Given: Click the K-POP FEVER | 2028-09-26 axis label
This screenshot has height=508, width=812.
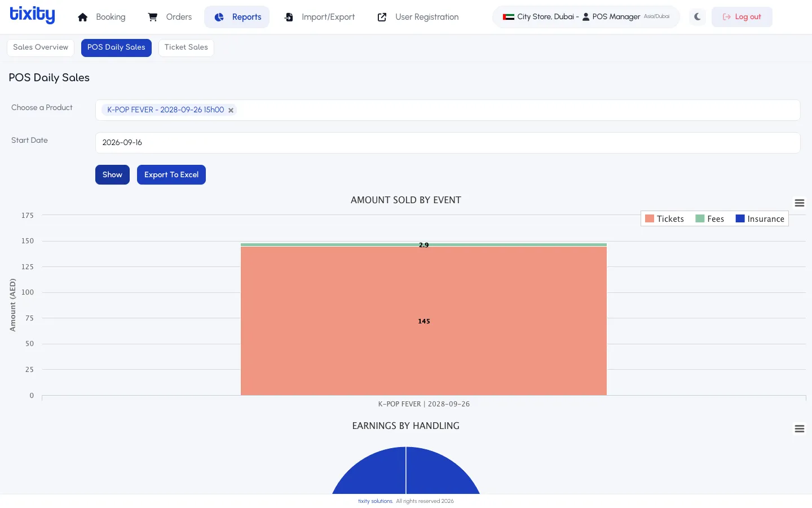Looking at the screenshot, I should click(x=424, y=404).
